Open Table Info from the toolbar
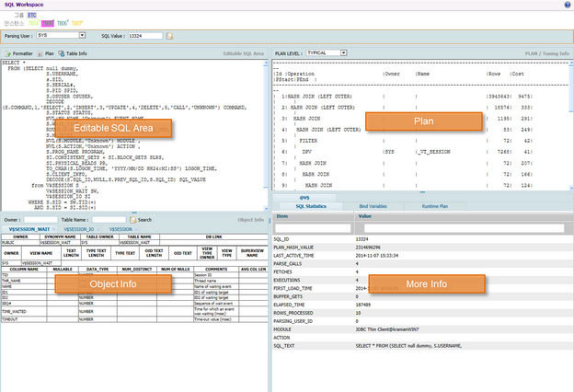The width and height of the screenshot is (574, 392). [73, 53]
